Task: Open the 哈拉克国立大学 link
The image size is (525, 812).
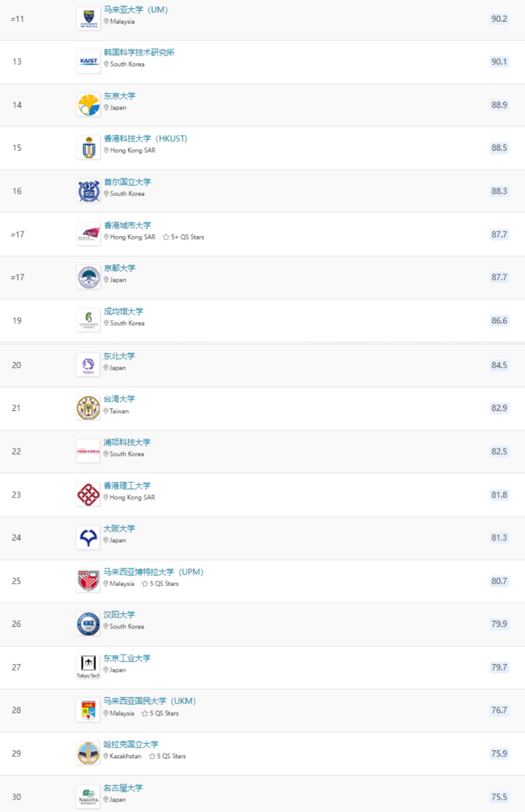Action: [131, 745]
